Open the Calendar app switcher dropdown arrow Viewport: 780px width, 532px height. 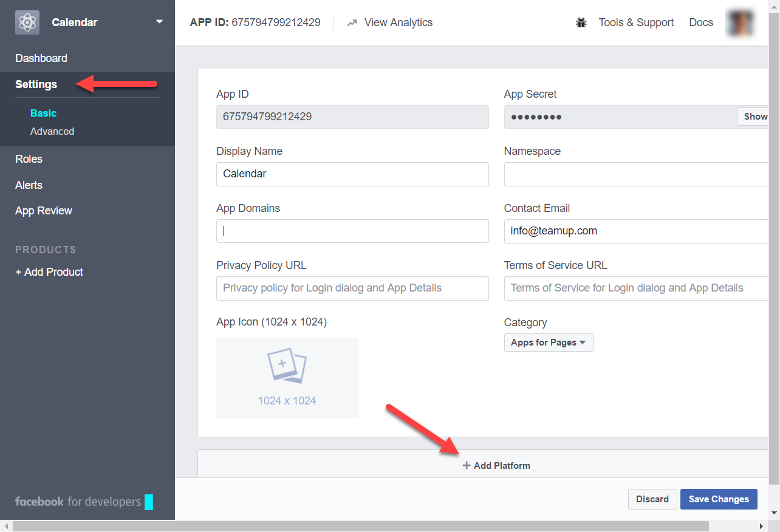[x=159, y=22]
